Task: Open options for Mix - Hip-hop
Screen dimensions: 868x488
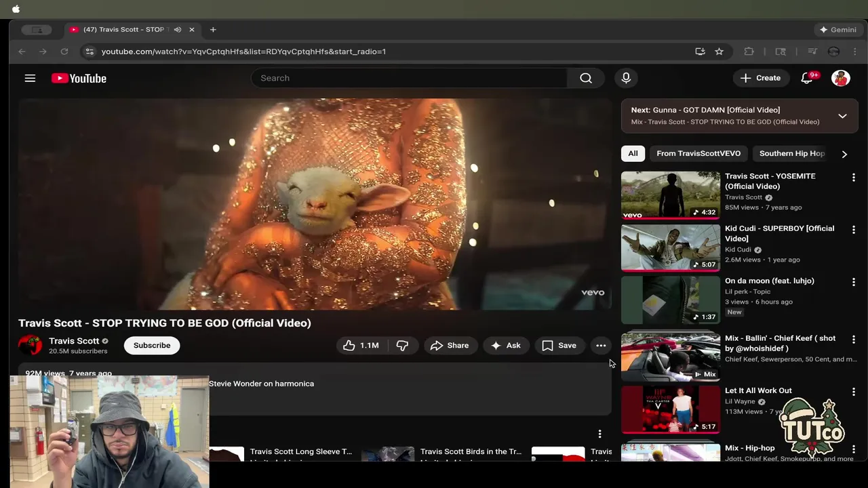Action: pyautogui.click(x=853, y=449)
